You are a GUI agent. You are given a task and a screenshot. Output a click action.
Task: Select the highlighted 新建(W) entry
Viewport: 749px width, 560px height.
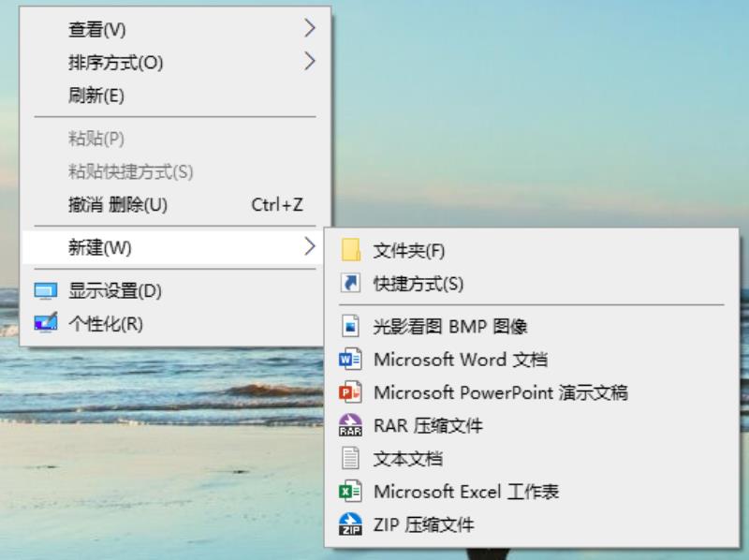tap(175, 247)
